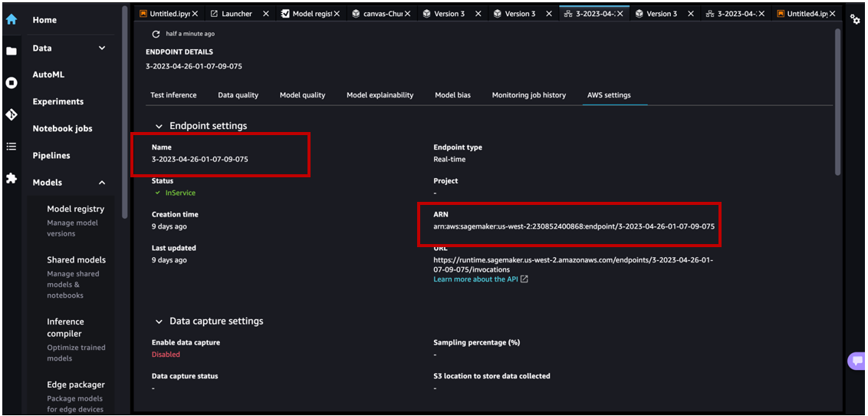This screenshot has width=868, height=416.
Task: Click the refresh icon beside 'half a minute ago'
Action: tap(156, 34)
